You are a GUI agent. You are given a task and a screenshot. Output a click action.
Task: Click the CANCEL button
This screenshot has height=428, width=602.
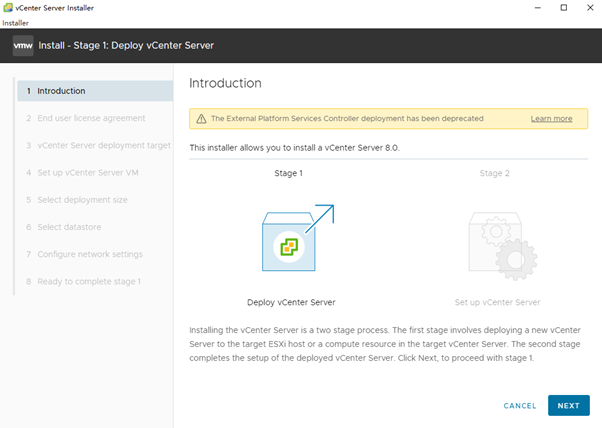pos(520,406)
